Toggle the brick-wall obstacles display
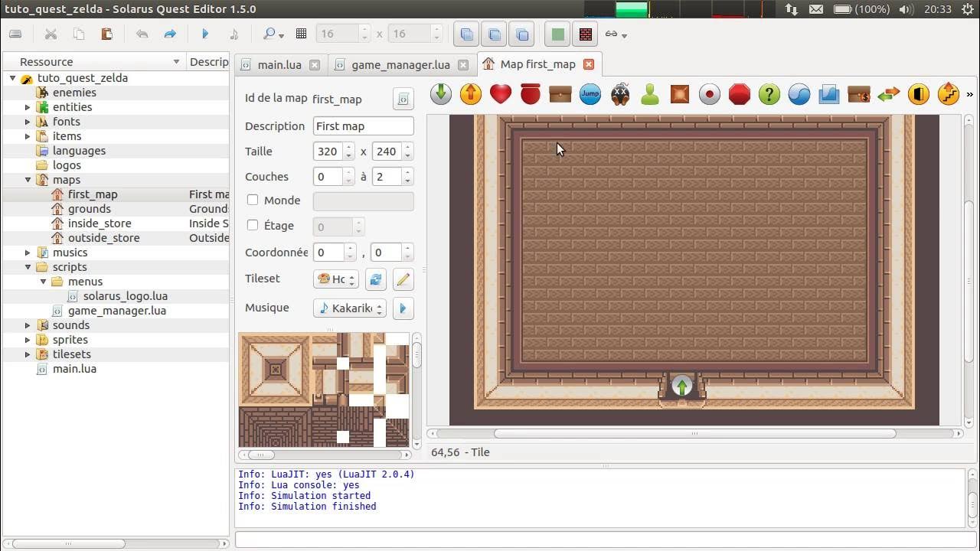Image resolution: width=980 pixels, height=551 pixels. pos(586,34)
